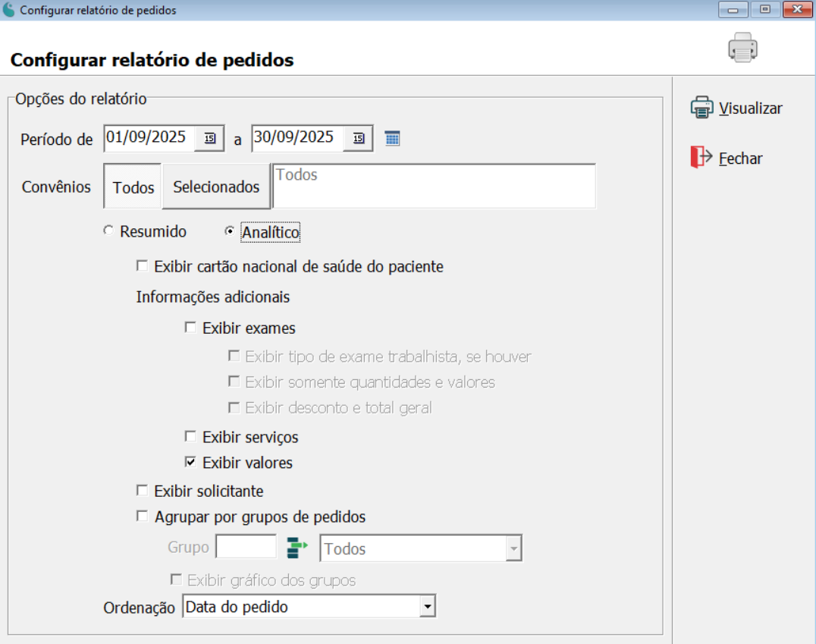Image resolution: width=816 pixels, height=644 pixels.
Task: Toggle Exibir desconto e total geral checkbox
Action: coord(234,407)
